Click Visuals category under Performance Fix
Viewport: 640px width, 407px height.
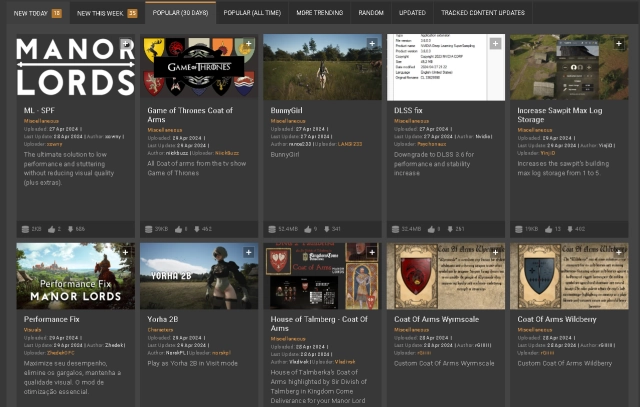click(x=32, y=330)
